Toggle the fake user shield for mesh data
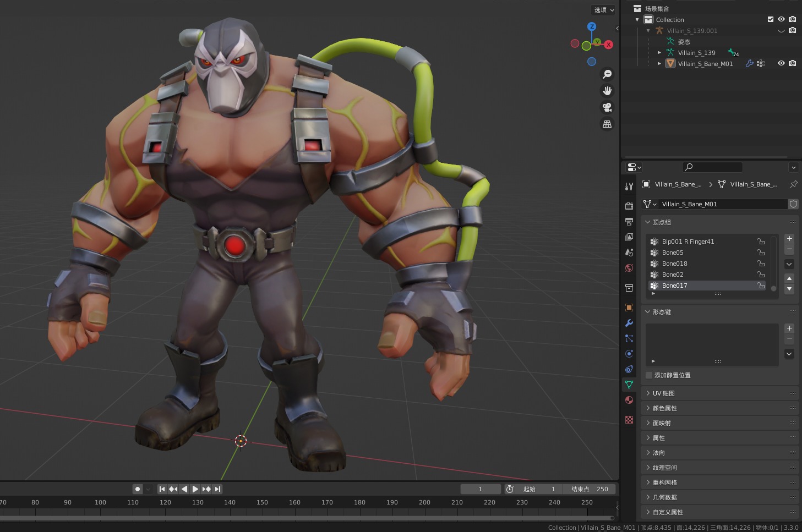802x532 pixels. click(x=793, y=204)
